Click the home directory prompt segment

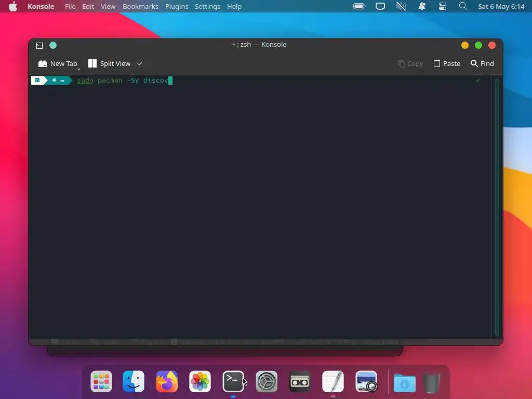pos(58,81)
